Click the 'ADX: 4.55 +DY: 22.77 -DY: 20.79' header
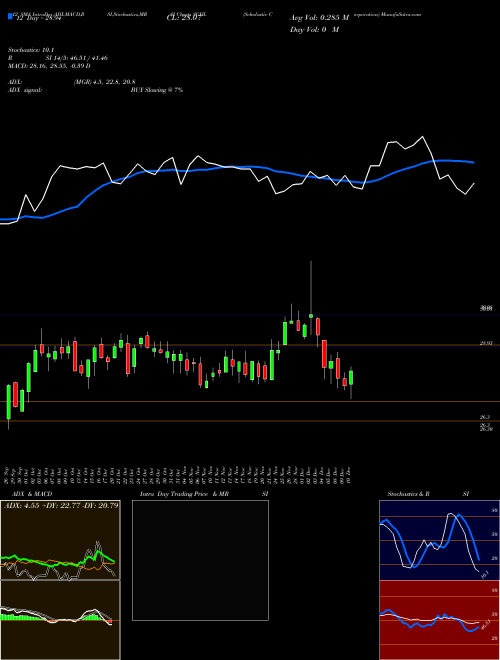Screen dimensions: 500x660 click(x=61, y=505)
